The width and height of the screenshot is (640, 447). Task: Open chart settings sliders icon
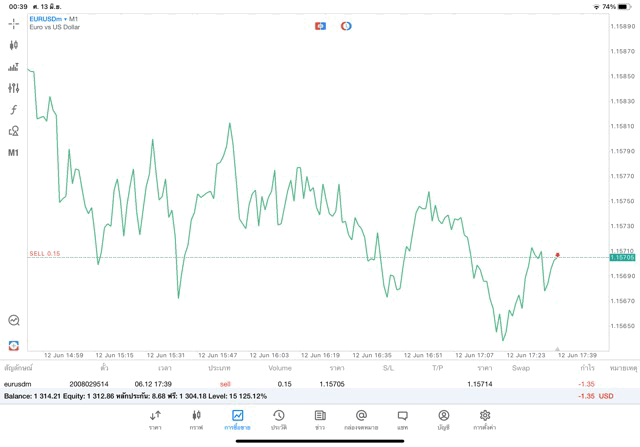pyautogui.click(x=14, y=89)
